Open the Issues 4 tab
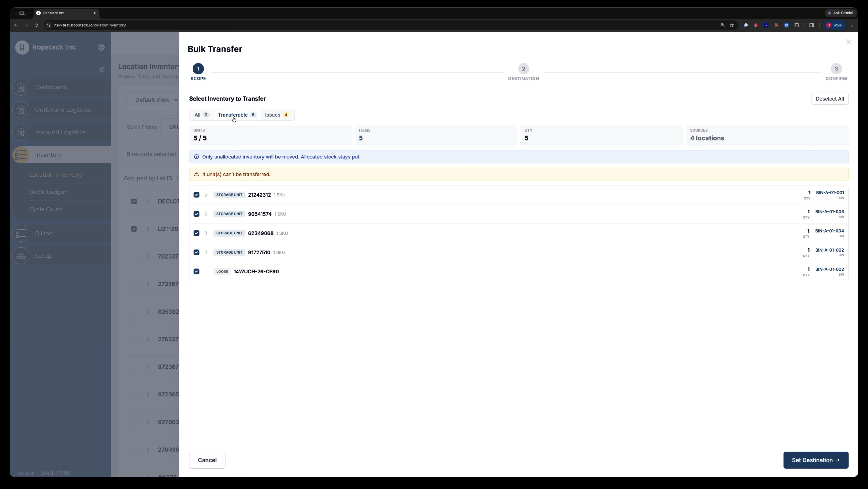The height and width of the screenshot is (489, 868). [277, 115]
